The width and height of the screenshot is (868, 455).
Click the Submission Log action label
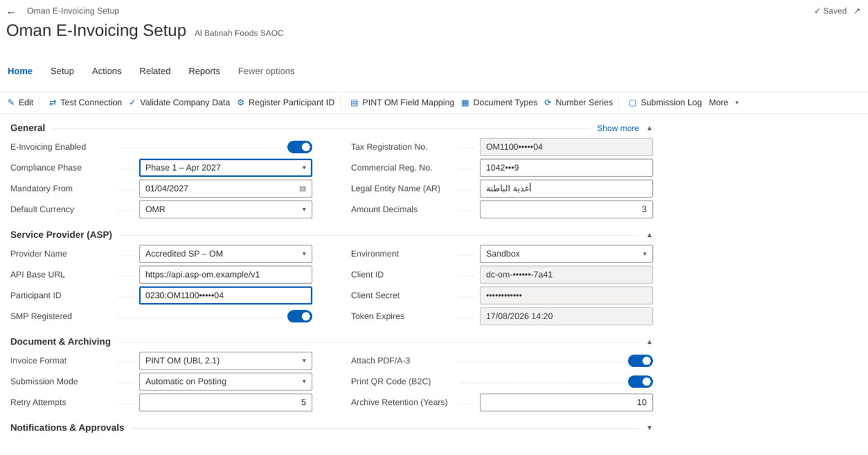[x=671, y=103]
